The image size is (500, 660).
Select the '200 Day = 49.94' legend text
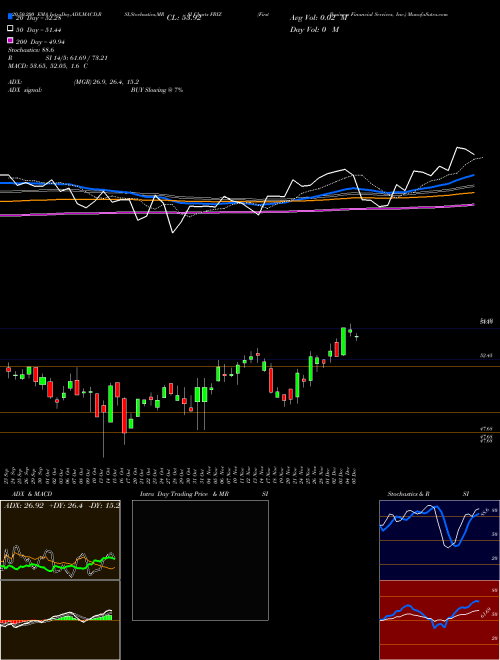[x=40, y=41]
